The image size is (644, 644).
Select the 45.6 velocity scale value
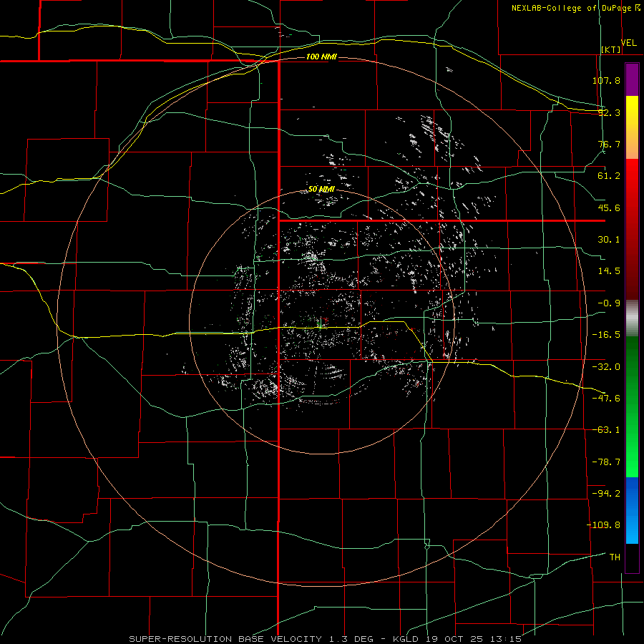click(609, 208)
